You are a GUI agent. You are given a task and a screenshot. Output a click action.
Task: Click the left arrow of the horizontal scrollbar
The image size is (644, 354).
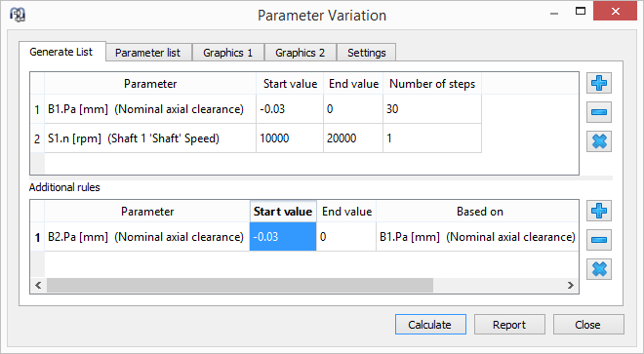point(38,285)
